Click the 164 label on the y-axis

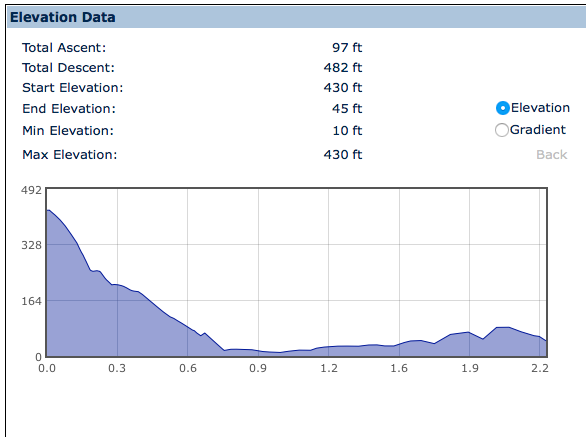point(31,301)
